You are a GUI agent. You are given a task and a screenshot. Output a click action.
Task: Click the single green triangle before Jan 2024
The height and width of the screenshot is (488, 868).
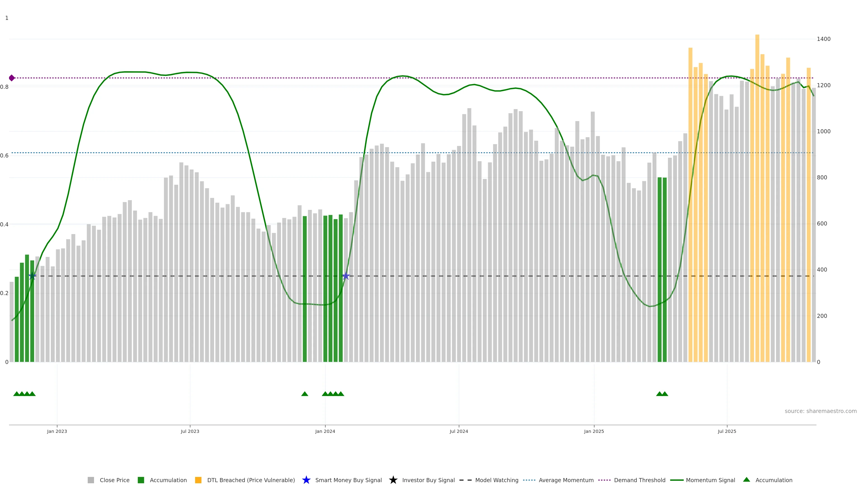pos(305,394)
